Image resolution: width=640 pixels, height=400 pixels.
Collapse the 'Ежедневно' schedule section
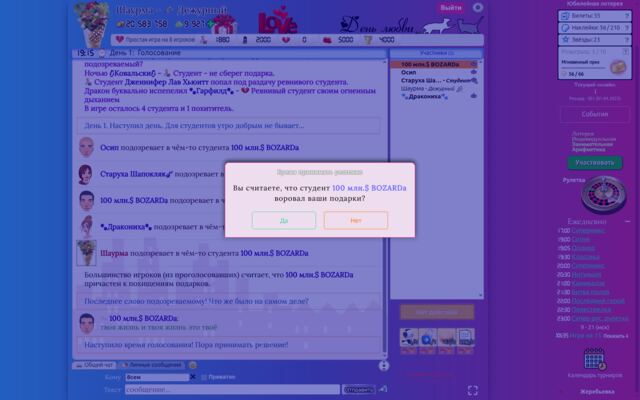[x=627, y=221]
